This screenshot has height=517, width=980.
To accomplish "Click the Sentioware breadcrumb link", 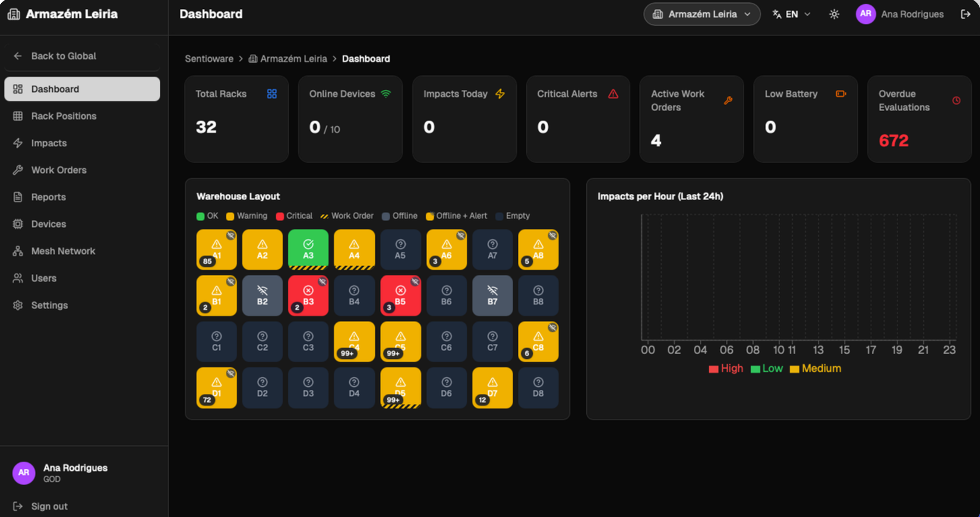I will tap(209, 59).
